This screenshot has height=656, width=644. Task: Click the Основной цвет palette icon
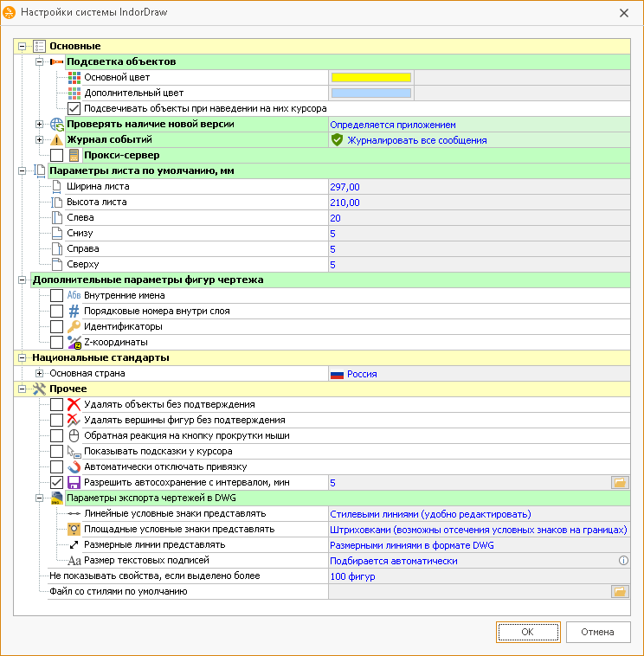(74, 77)
